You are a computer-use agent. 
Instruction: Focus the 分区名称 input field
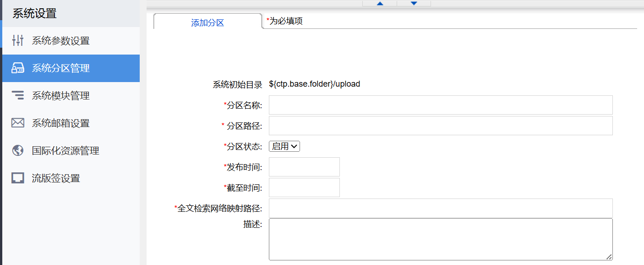click(x=441, y=105)
